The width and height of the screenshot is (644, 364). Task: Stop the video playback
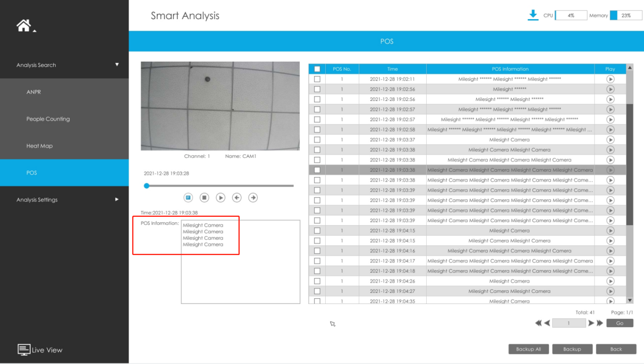[205, 198]
